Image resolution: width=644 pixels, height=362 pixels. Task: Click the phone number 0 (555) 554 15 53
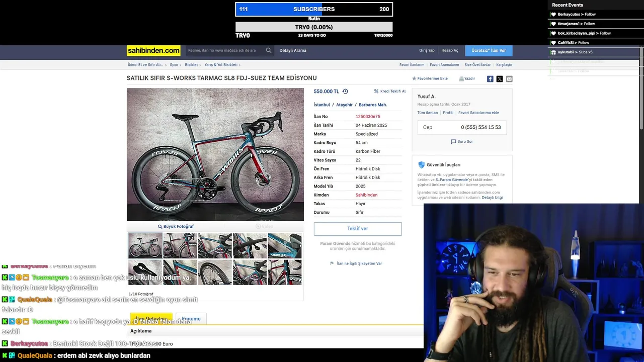point(480,127)
